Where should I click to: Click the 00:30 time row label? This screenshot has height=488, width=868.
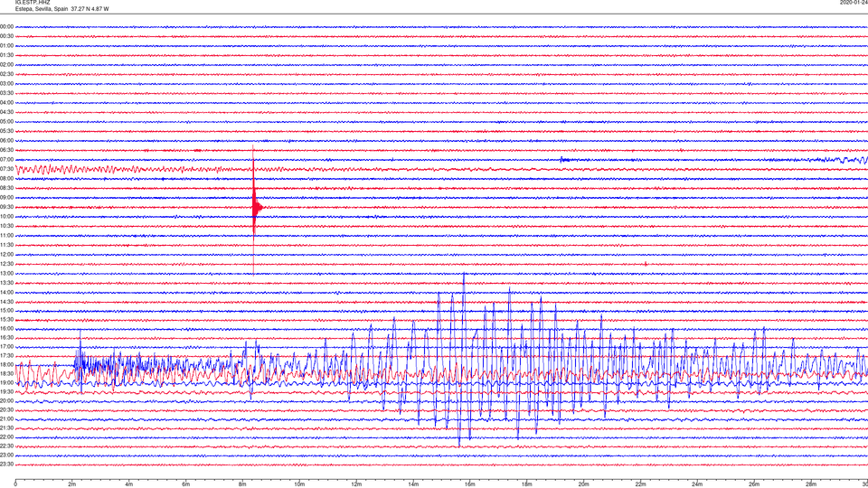[6, 36]
